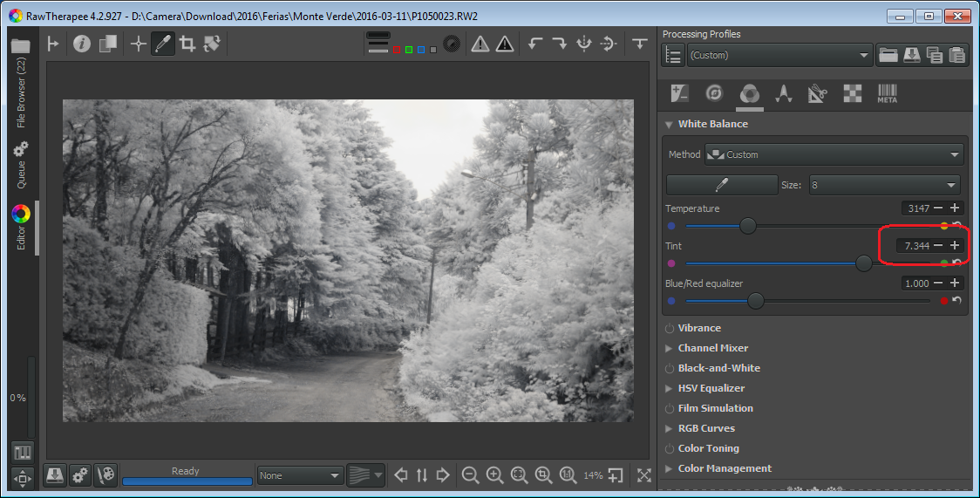This screenshot has height=498, width=980.
Task: Click the white balance Pick eyedropper button
Action: 721,185
